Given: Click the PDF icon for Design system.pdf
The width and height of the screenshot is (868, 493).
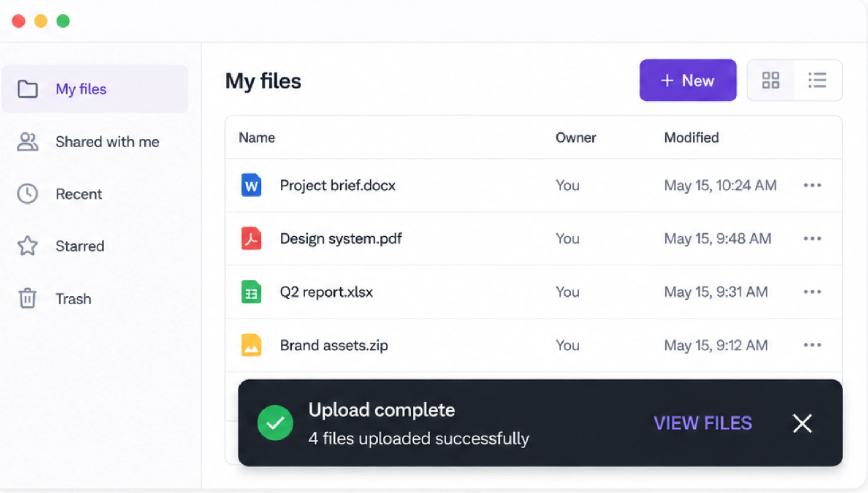Looking at the screenshot, I should point(251,238).
